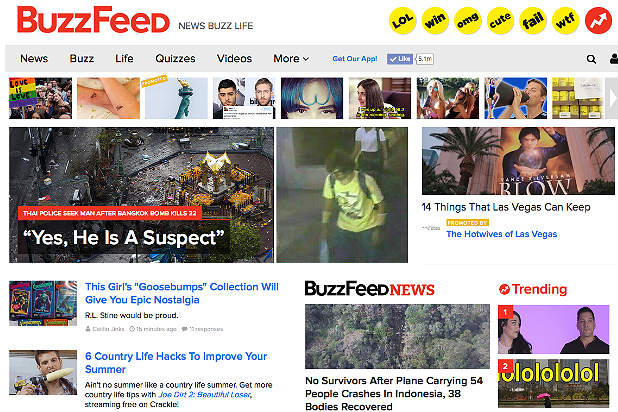The image size is (618, 412).
Task: Click the red trending arrow badge
Action: click(x=598, y=20)
